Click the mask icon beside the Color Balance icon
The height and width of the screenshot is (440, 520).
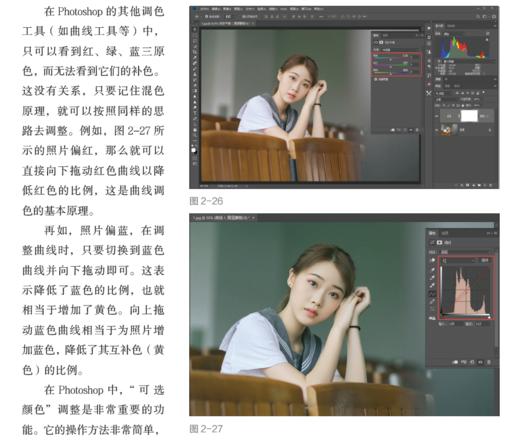coord(381,42)
